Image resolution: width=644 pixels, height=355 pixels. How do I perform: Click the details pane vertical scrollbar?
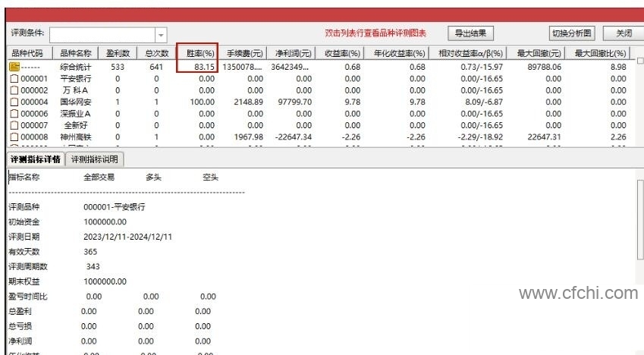[640, 219]
